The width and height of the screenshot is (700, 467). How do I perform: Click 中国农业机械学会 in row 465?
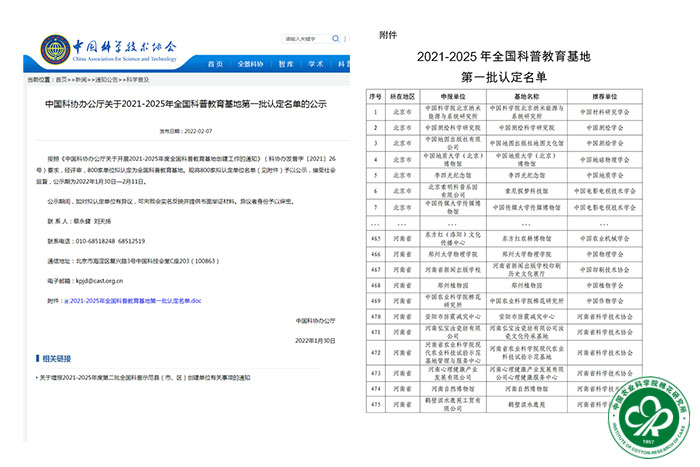pos(605,239)
